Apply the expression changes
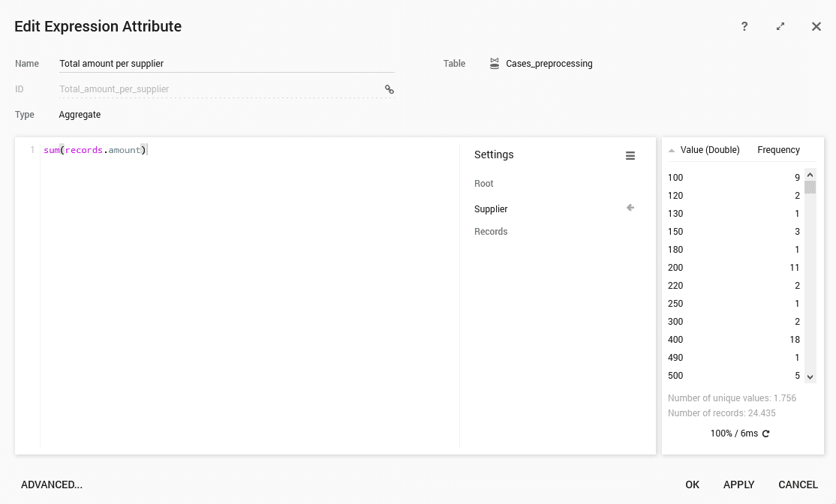836x504 pixels. [738, 484]
